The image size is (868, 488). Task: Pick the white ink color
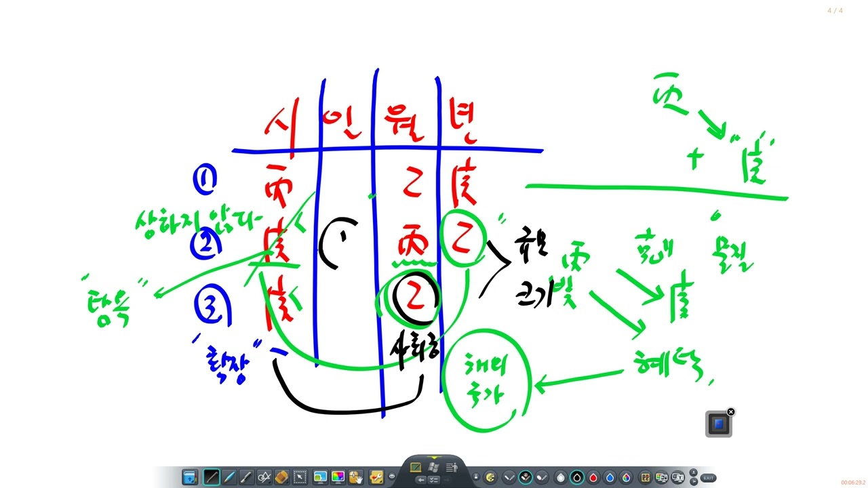point(561,477)
